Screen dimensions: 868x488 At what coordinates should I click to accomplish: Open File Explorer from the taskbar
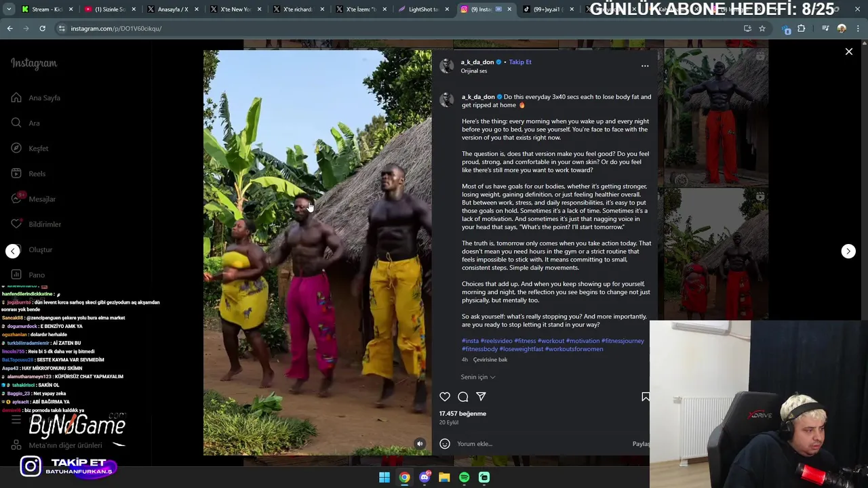[444, 477]
